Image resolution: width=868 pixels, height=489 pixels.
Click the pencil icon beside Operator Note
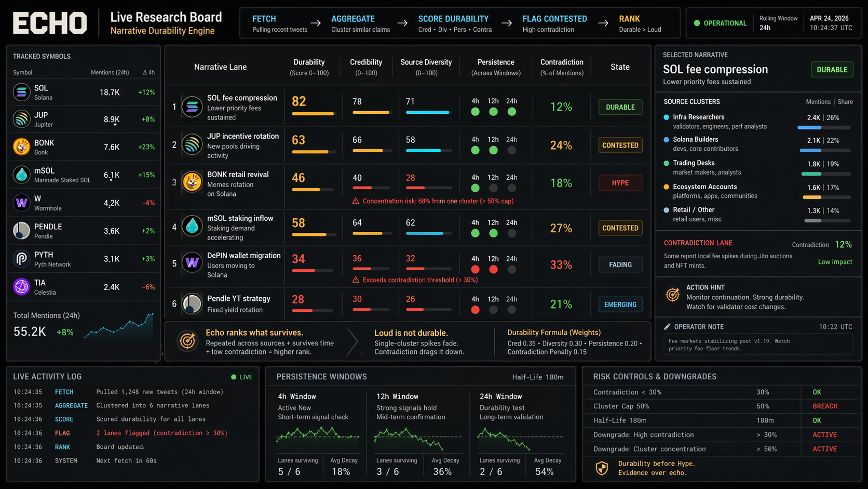pyautogui.click(x=667, y=327)
